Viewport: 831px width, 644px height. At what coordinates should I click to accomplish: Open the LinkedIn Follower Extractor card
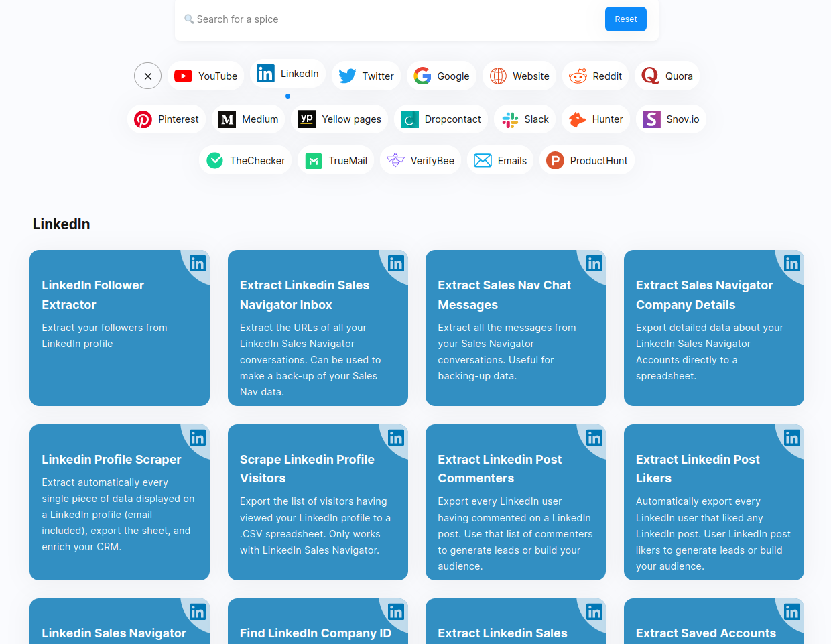119,328
